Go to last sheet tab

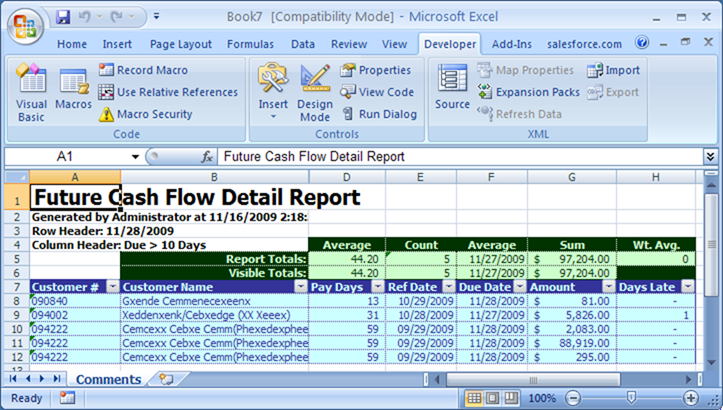(57, 379)
